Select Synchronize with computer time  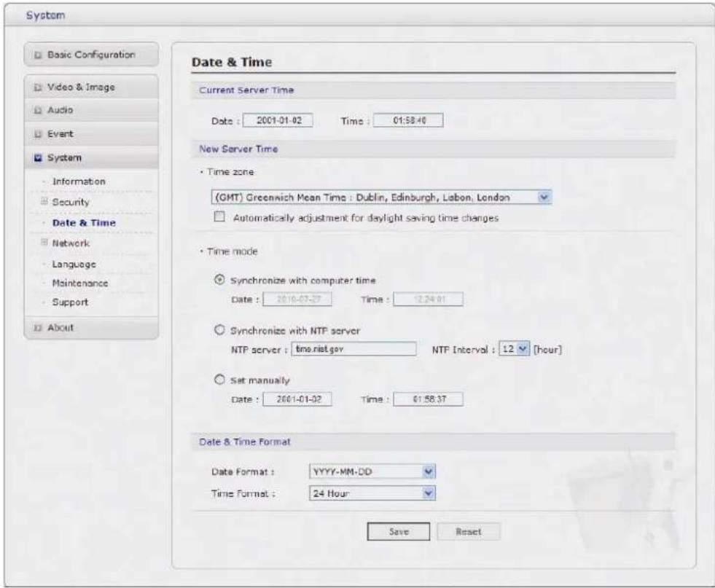[219, 280]
